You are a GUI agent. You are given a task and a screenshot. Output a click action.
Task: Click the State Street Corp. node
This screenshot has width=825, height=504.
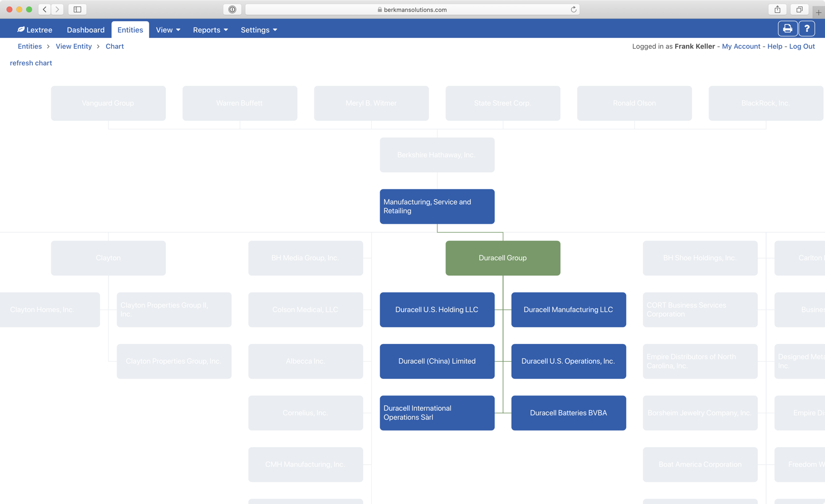pyautogui.click(x=503, y=104)
